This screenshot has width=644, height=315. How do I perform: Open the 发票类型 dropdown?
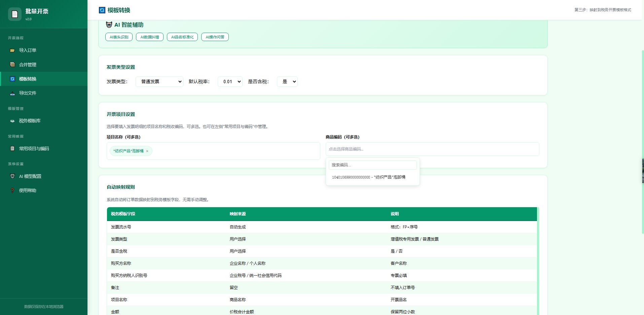(159, 82)
